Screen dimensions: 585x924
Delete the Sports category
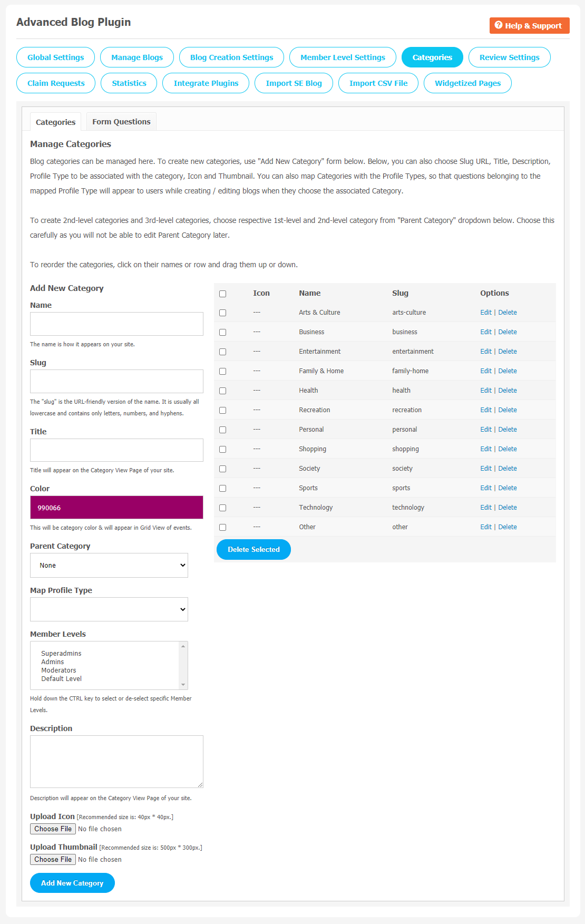point(508,488)
